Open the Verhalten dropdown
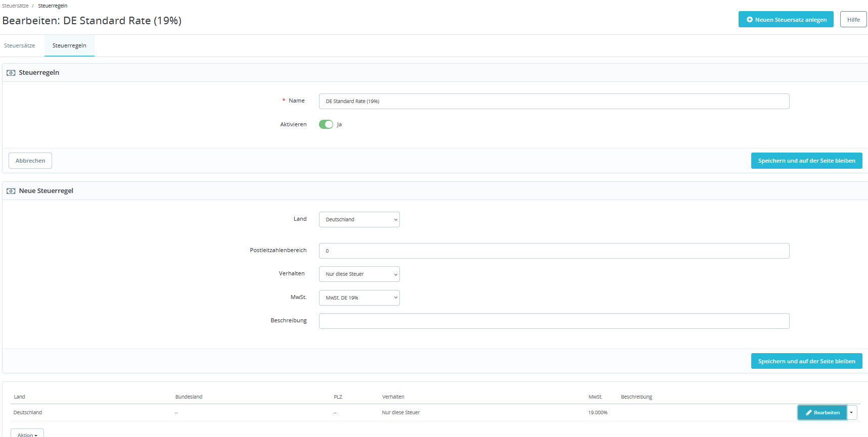Image resolution: width=868 pixels, height=437 pixels. [359, 274]
